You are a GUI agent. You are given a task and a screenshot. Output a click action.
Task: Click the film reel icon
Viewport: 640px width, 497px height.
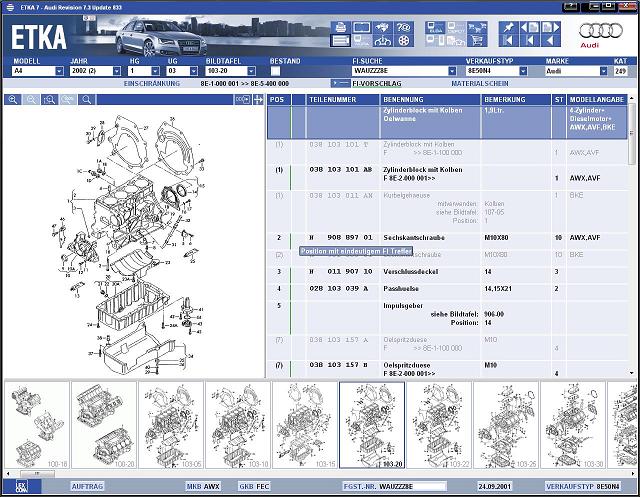tap(404, 41)
